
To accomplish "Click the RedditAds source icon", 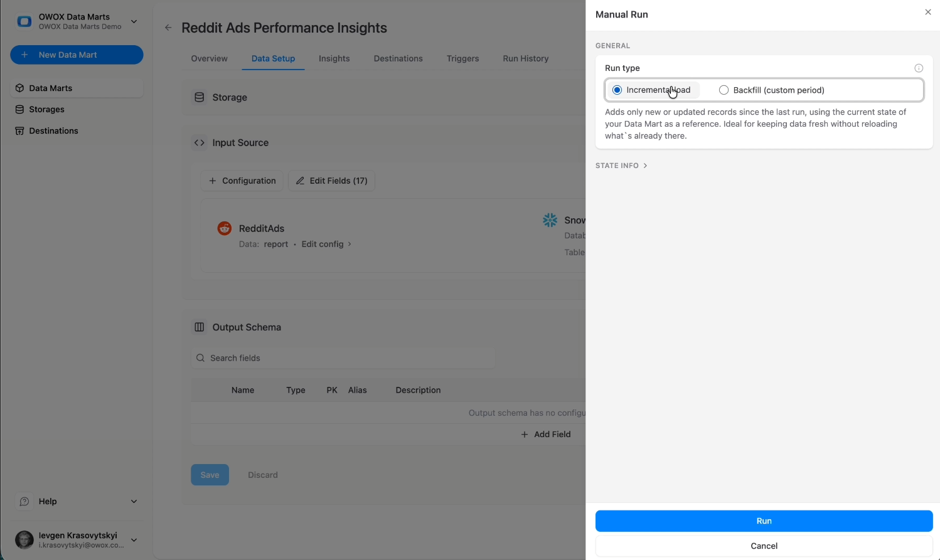I will pyautogui.click(x=224, y=228).
